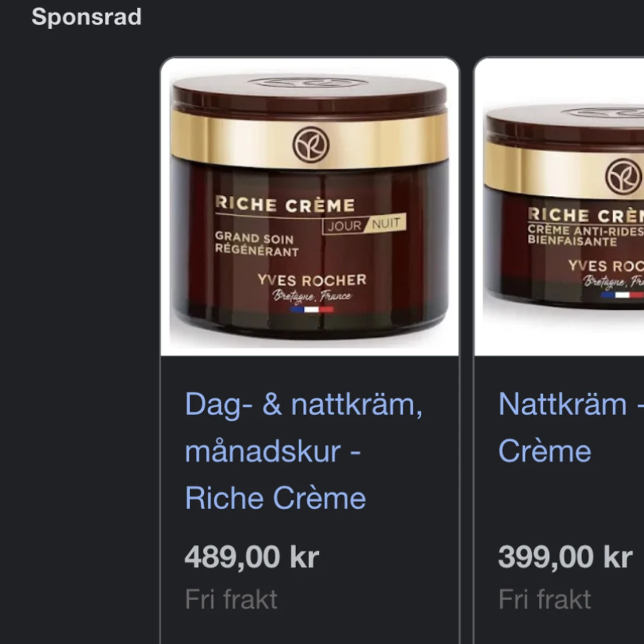Click the embossed emblem on second jar's lid
Image resolution: width=644 pixels, height=644 pixels.
coord(603,112)
